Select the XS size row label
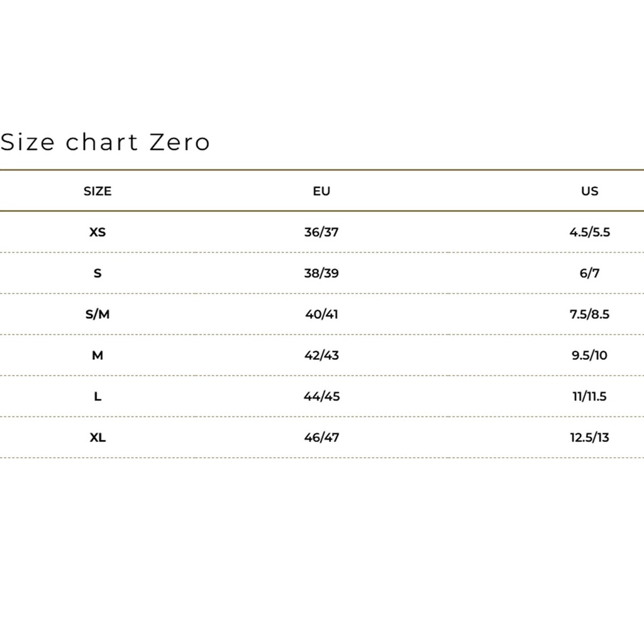 (x=97, y=232)
